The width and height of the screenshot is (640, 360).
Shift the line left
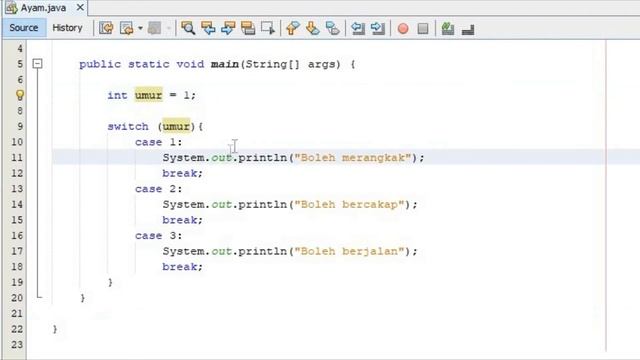[358, 28]
